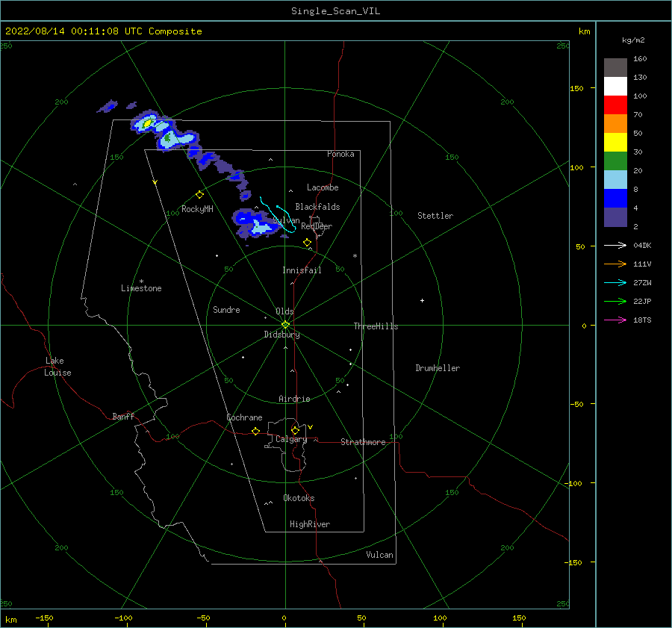Image resolution: width=672 pixels, height=628 pixels.
Task: Click the Blackfalds town label
Action: 317,207
